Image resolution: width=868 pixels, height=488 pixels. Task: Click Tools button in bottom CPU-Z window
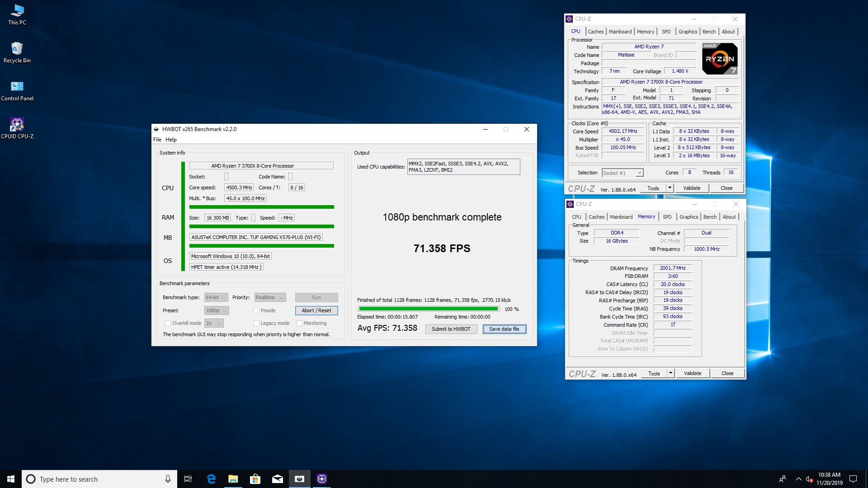[654, 373]
